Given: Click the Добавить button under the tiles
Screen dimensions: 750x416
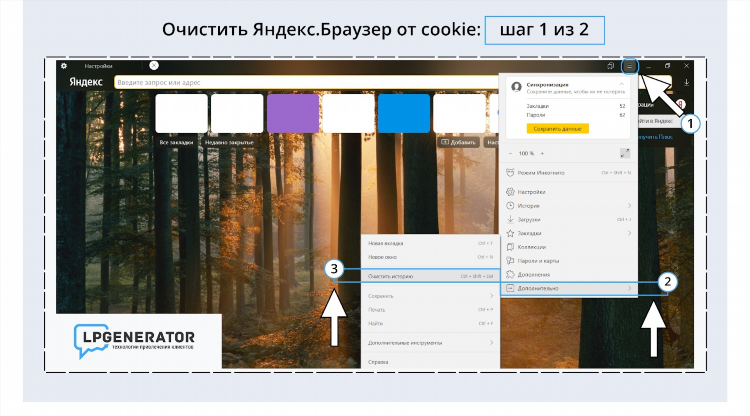Looking at the screenshot, I should (x=458, y=142).
